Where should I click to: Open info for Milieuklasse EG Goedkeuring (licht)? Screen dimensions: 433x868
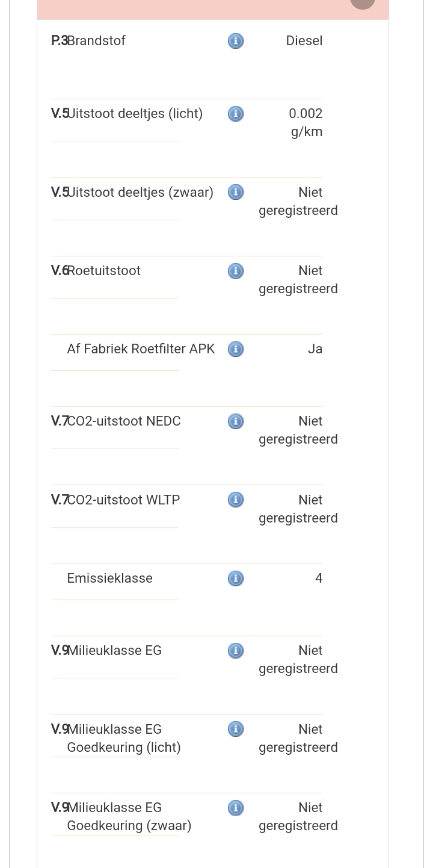pyautogui.click(x=236, y=729)
